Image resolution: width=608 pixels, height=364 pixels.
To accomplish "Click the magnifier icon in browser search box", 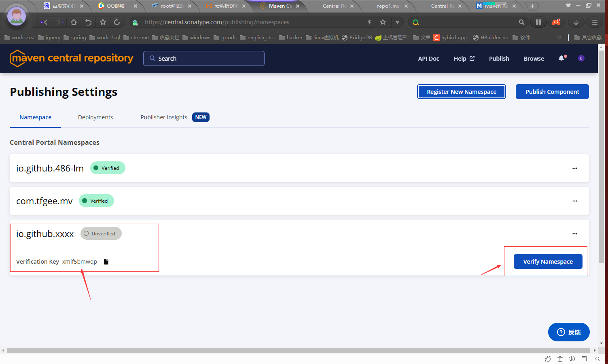I will [x=521, y=22].
